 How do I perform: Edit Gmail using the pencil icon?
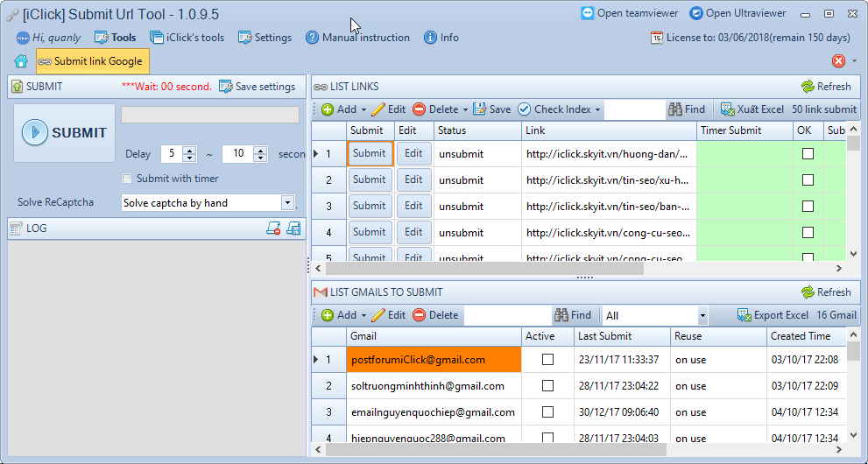pyautogui.click(x=389, y=315)
